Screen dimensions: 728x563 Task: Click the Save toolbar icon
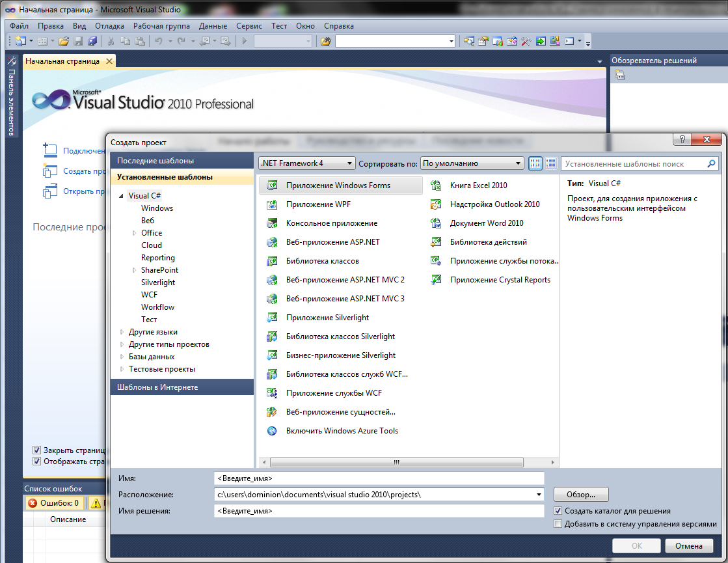[x=78, y=42]
